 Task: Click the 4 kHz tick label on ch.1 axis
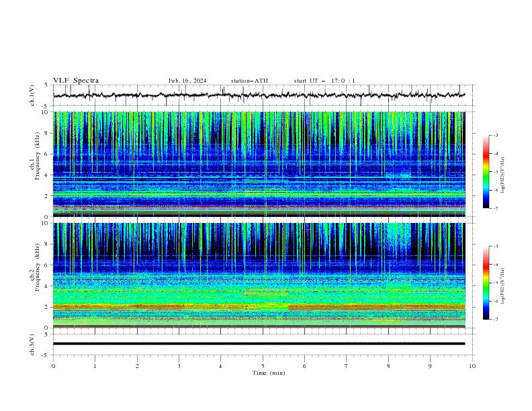coord(47,175)
